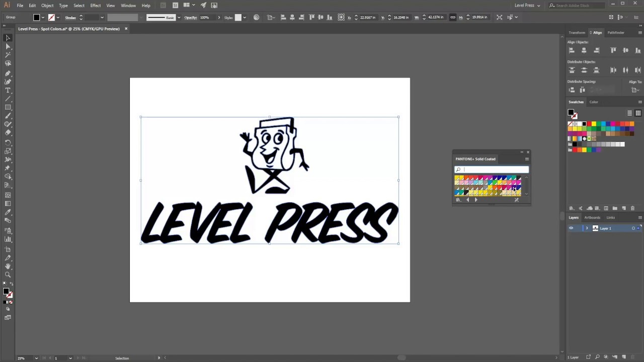
Task: Open brush definition Basic dropdown
Action: coord(179,18)
